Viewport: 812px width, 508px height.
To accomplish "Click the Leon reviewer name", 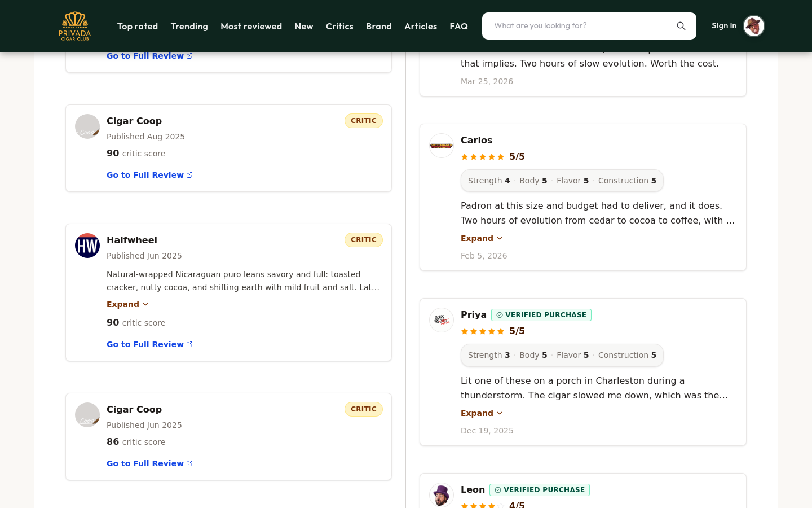I will point(473,489).
